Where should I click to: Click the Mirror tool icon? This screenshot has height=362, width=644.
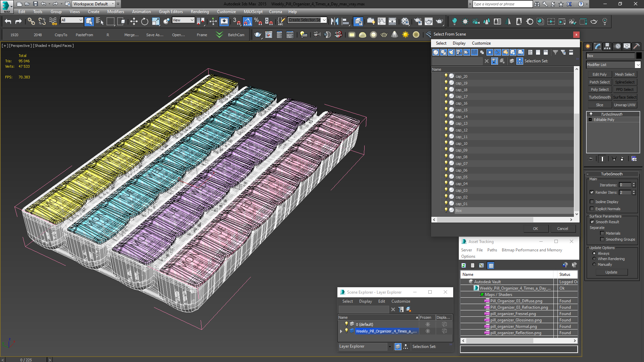[x=334, y=21]
